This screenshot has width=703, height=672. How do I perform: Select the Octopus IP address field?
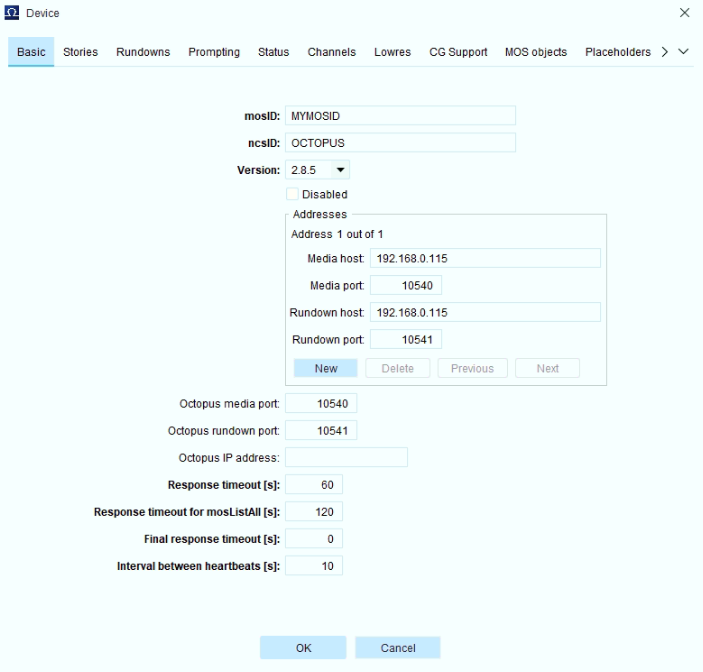click(x=347, y=457)
